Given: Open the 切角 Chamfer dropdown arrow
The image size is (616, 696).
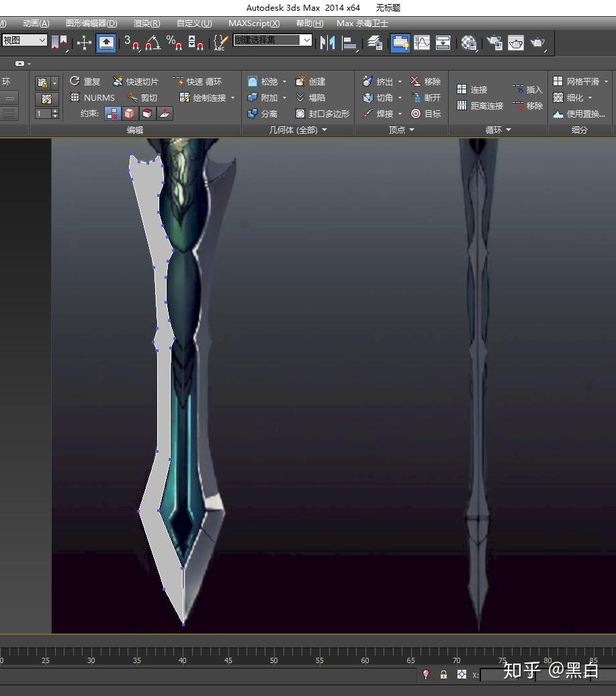Looking at the screenshot, I should point(400,97).
